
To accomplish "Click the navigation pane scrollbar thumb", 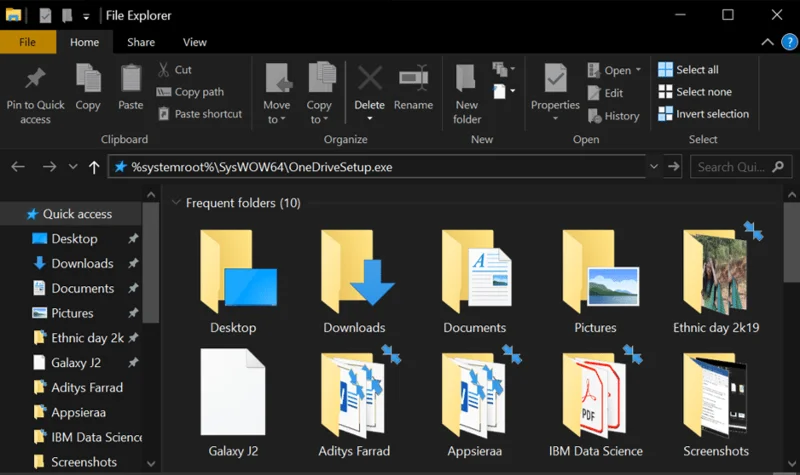I will tap(151, 263).
